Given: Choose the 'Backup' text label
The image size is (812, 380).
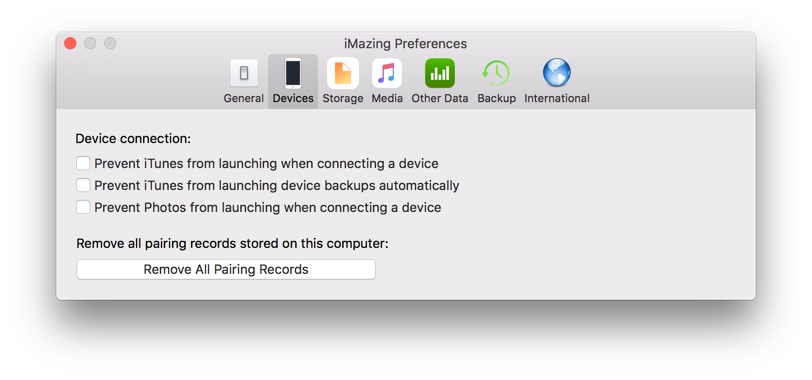Looking at the screenshot, I should 496,98.
